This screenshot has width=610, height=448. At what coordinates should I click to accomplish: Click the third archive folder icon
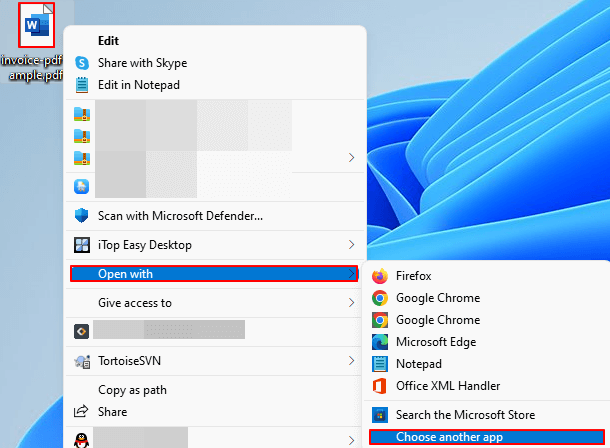point(82,158)
